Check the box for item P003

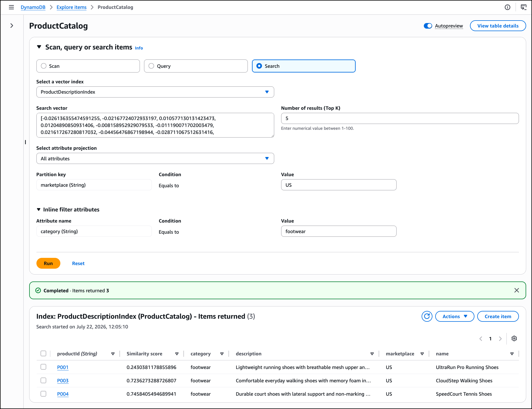43,380
